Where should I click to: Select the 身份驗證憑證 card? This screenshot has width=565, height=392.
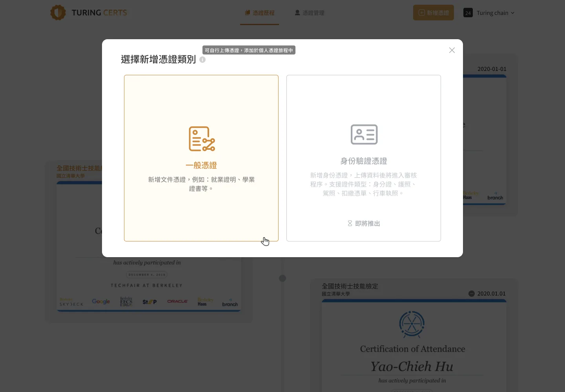(x=364, y=158)
